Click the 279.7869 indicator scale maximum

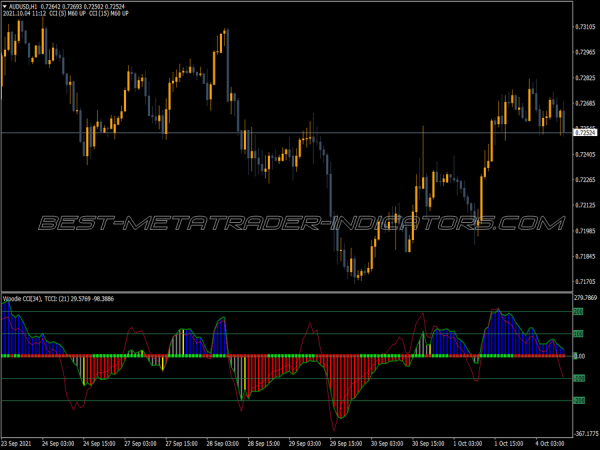pyautogui.click(x=584, y=298)
